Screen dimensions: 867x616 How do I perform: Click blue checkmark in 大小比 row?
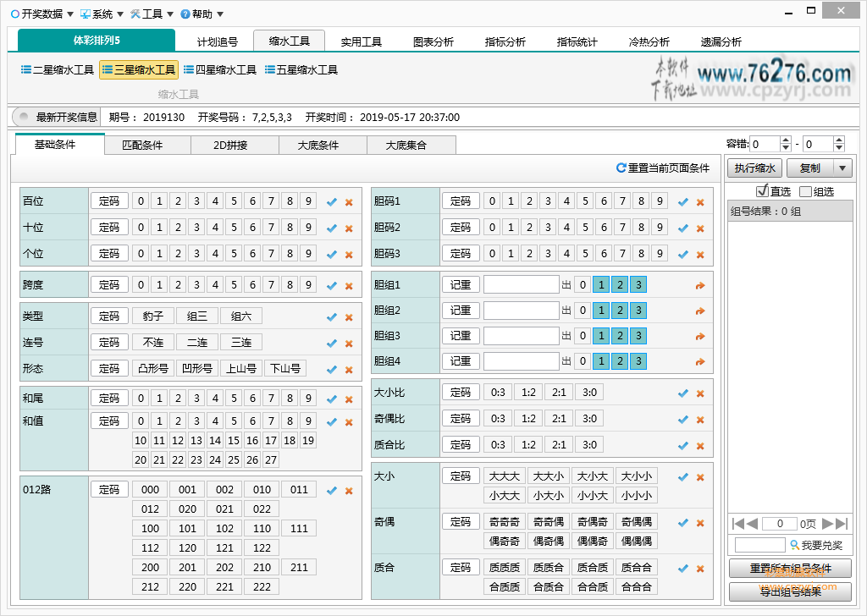pyautogui.click(x=683, y=393)
